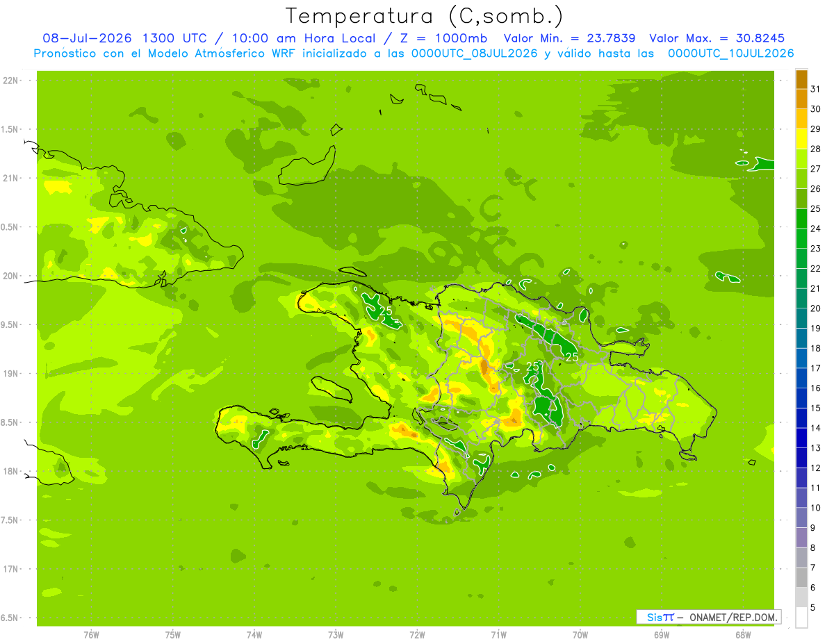Click the color scale value '15'
The height and width of the screenshot is (644, 834).
click(815, 408)
